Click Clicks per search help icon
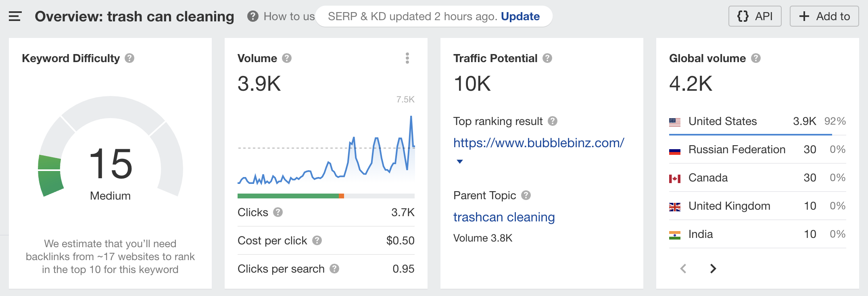Image resolution: width=868 pixels, height=296 pixels. [x=334, y=269]
